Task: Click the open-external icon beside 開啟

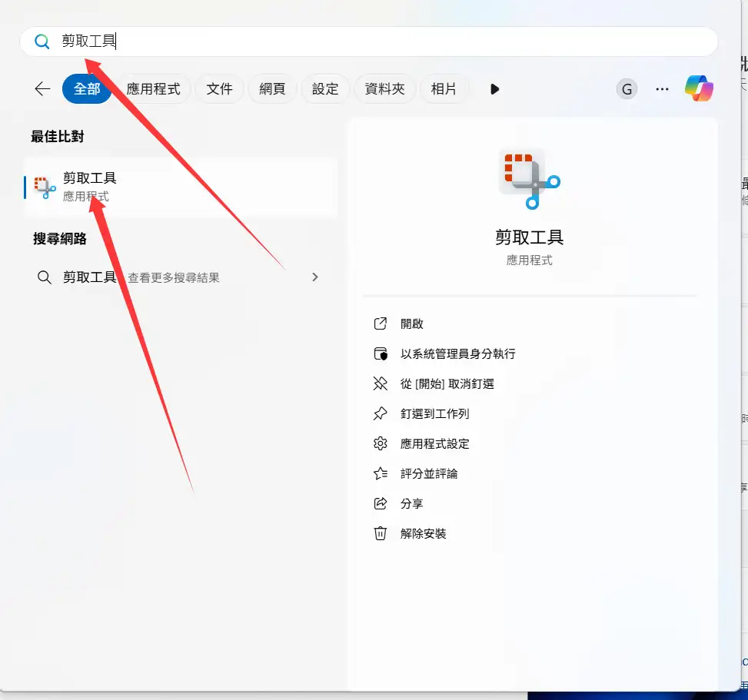Action: point(381,323)
